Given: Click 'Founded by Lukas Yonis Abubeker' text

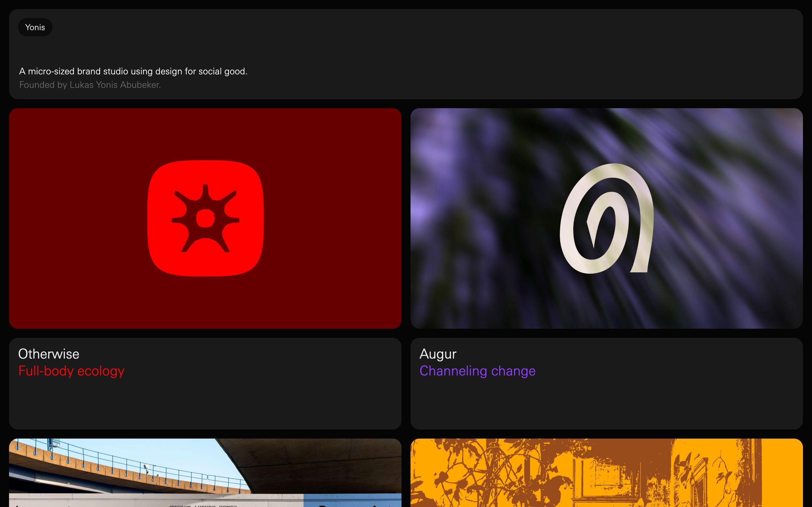Looking at the screenshot, I should [x=90, y=85].
